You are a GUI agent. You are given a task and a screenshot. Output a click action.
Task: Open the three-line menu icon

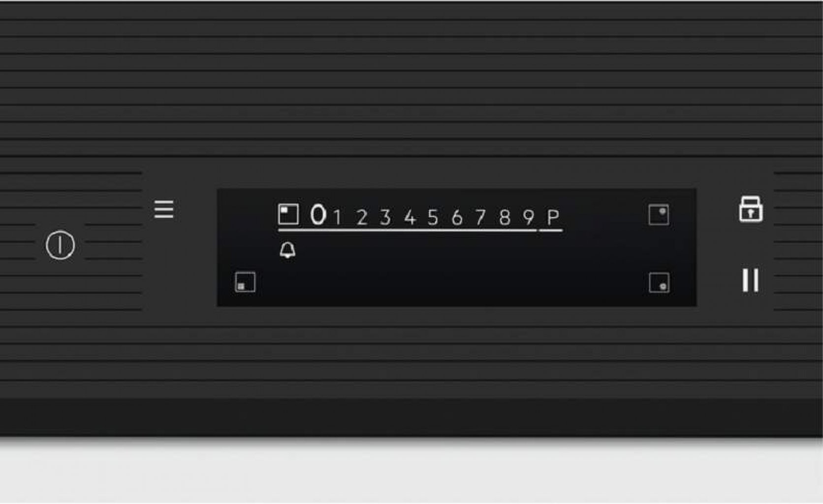(164, 209)
